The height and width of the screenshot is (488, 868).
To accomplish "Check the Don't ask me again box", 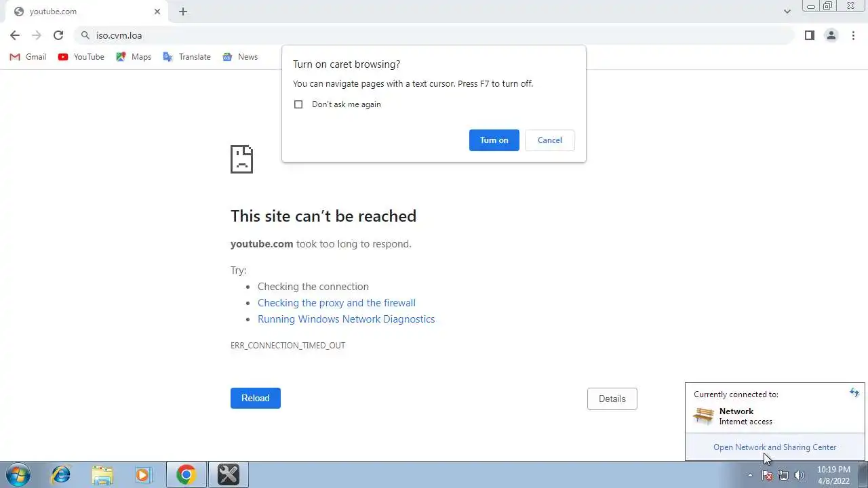I will tap(298, 104).
